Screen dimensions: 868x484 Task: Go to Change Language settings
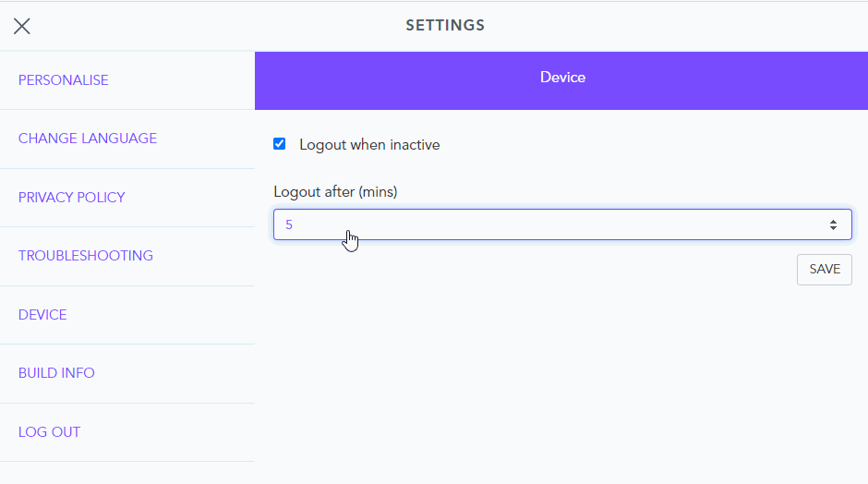click(x=88, y=139)
